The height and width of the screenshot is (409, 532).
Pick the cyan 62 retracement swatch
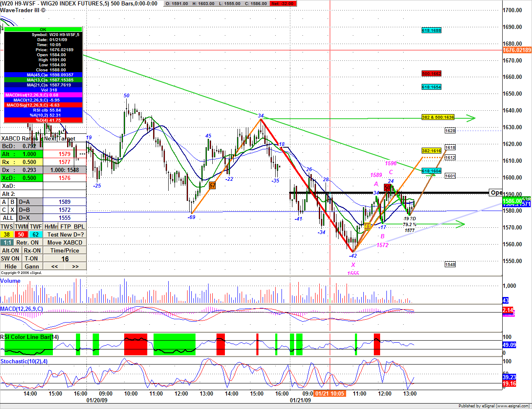pyautogui.click(x=36, y=234)
